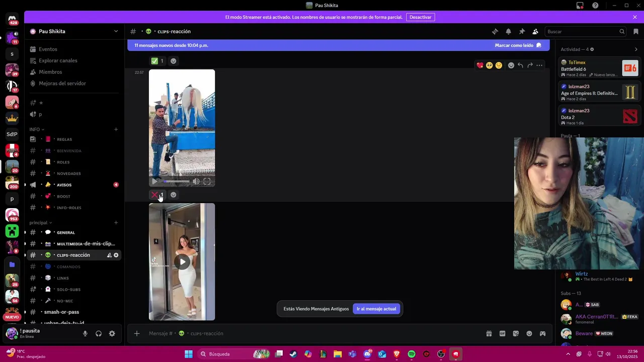This screenshot has height=362, width=644.
Task: Toggle the member list icon
Action: 535,31
